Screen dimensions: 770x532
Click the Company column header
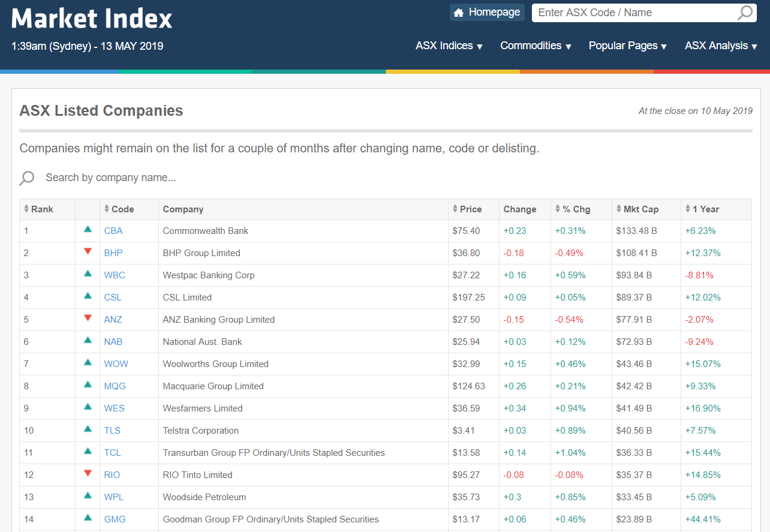[x=183, y=209]
